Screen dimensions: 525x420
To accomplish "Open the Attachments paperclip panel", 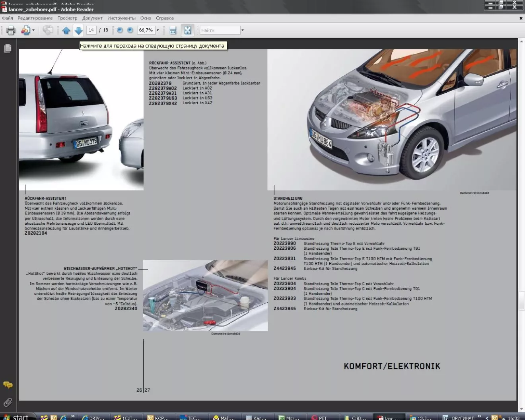I will pyautogui.click(x=8, y=402).
